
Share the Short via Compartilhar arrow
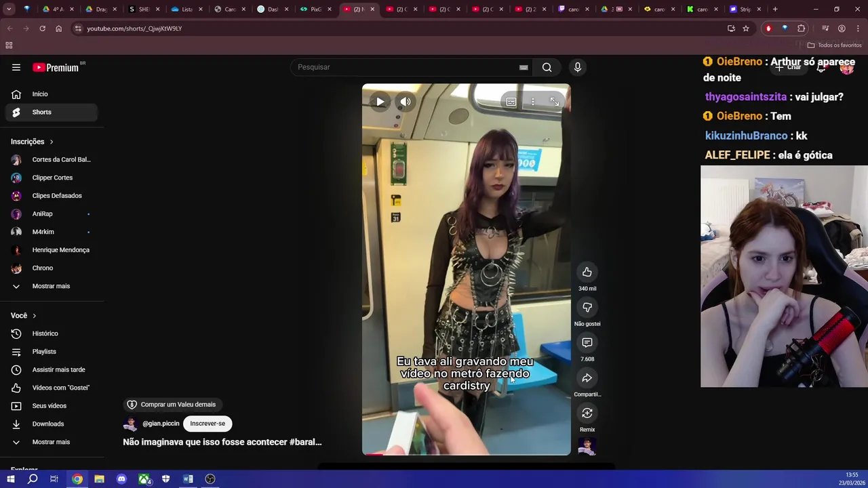587,378
